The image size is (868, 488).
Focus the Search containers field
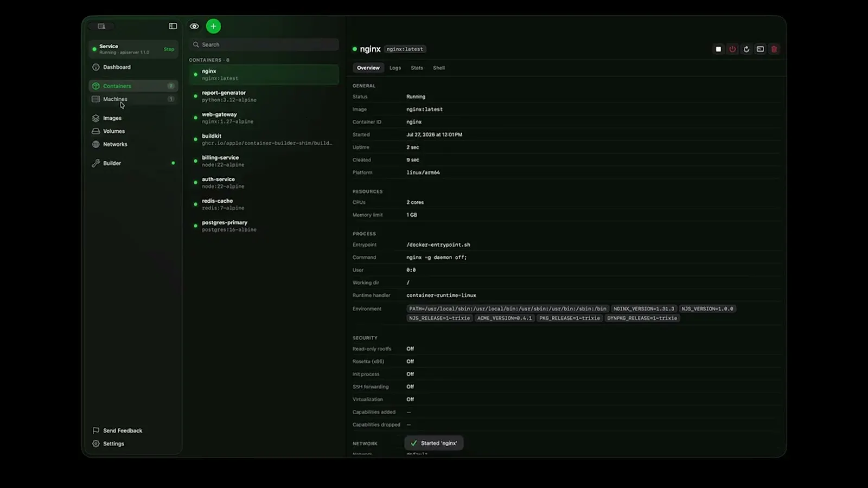[x=264, y=45]
